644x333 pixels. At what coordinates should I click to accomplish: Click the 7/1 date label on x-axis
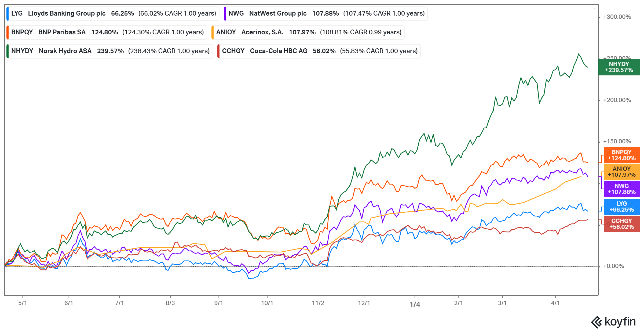119,303
